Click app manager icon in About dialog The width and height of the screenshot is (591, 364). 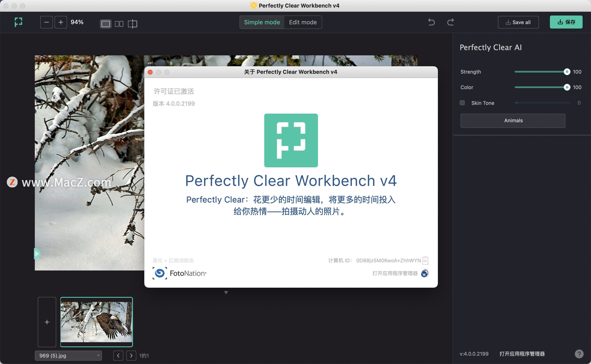tap(425, 273)
